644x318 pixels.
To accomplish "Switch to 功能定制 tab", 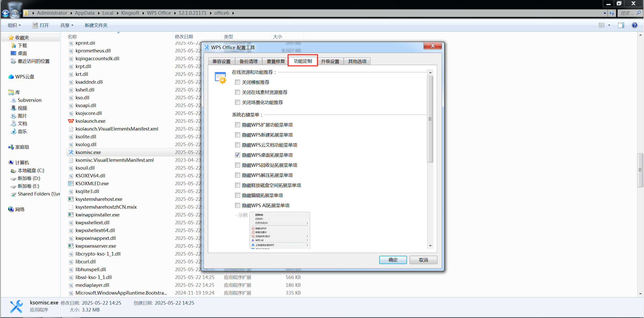I will (x=303, y=61).
